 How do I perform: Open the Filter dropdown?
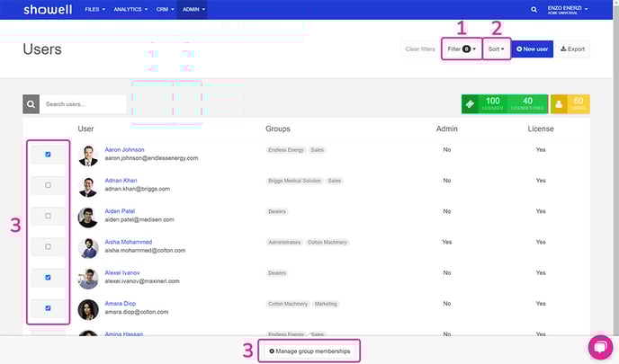462,49
